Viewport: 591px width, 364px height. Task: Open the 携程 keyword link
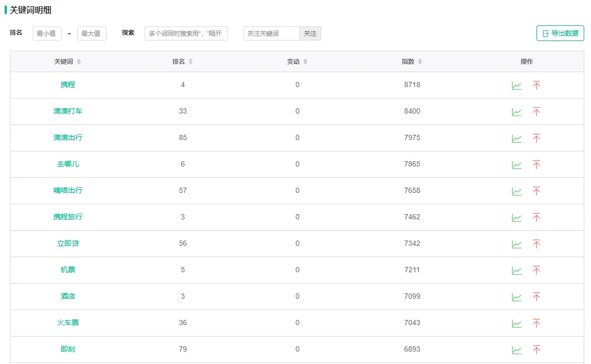pyautogui.click(x=68, y=85)
